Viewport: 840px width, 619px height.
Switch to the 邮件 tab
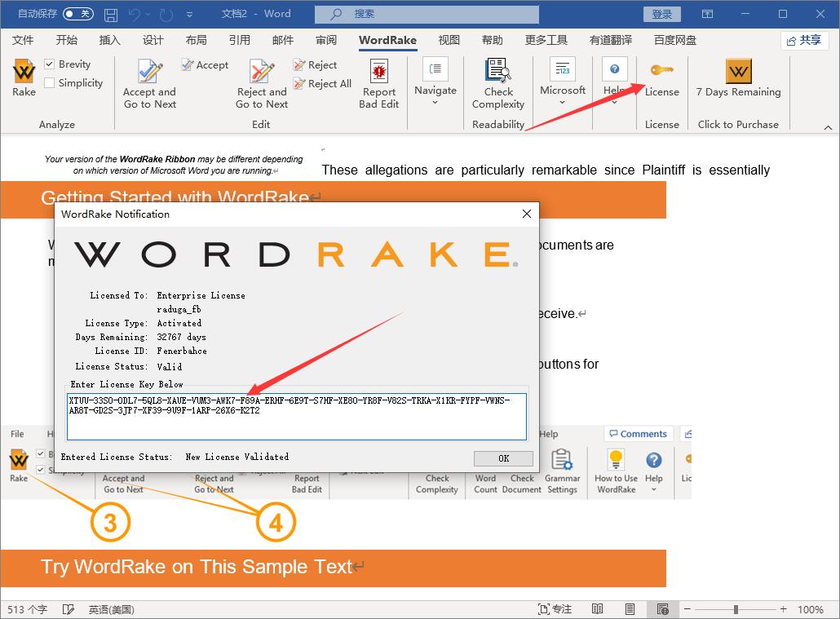coord(283,40)
